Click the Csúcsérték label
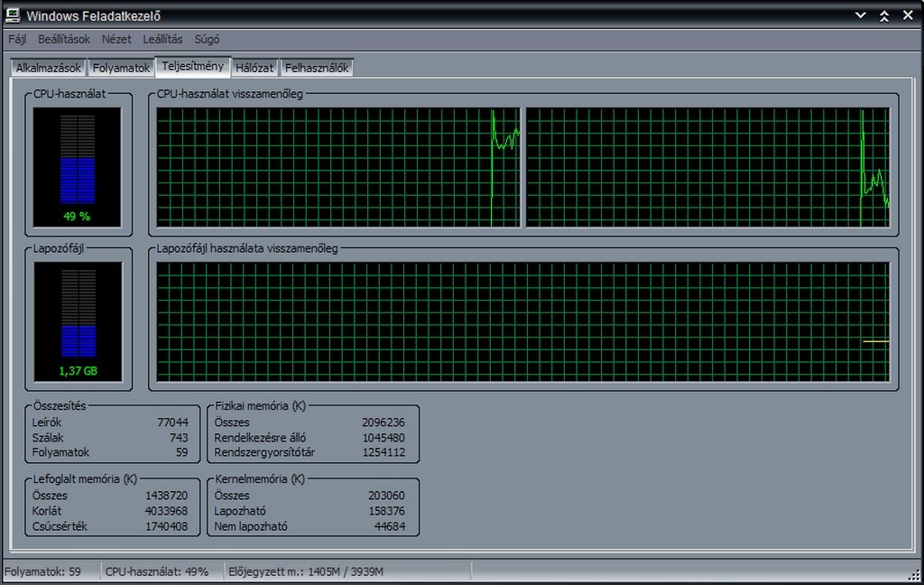This screenshot has height=585, width=924. point(60,526)
